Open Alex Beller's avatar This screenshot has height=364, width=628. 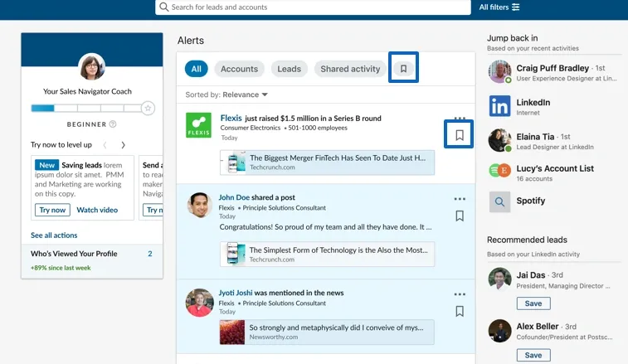(499, 331)
